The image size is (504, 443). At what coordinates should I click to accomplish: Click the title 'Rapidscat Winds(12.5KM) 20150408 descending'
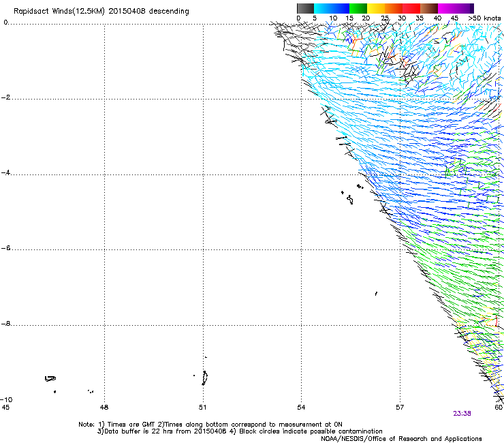tap(101, 12)
